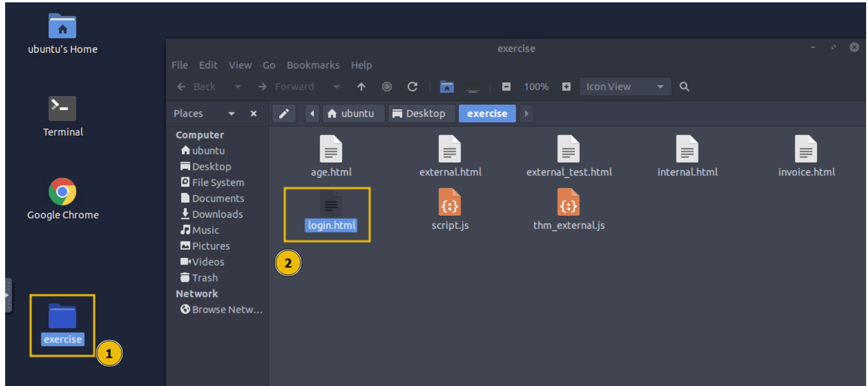Open ubuntu's Home desktop icon
Image resolution: width=868 pixels, height=386 pixels.
point(62,34)
